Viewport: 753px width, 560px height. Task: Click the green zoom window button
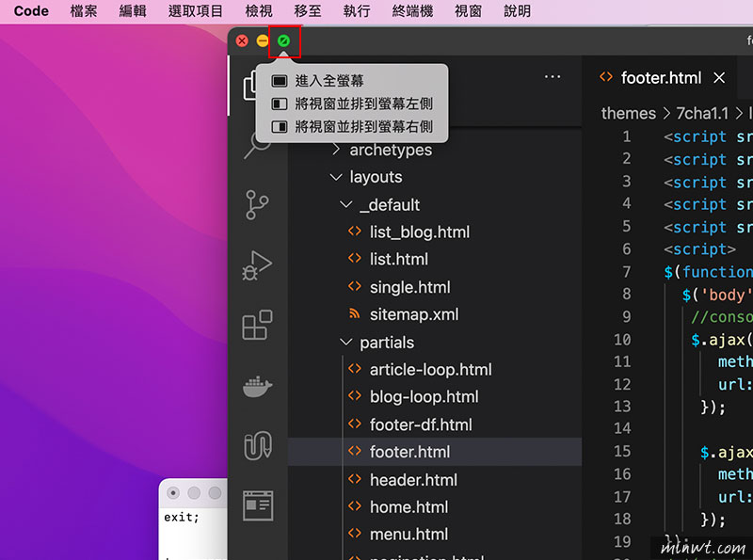[x=283, y=40]
